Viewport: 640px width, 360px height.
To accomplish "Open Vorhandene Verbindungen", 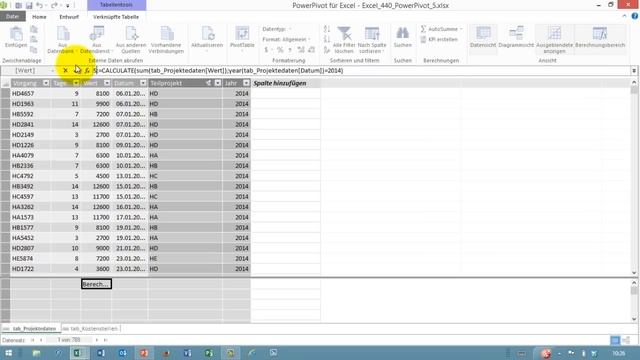I will coord(166,40).
